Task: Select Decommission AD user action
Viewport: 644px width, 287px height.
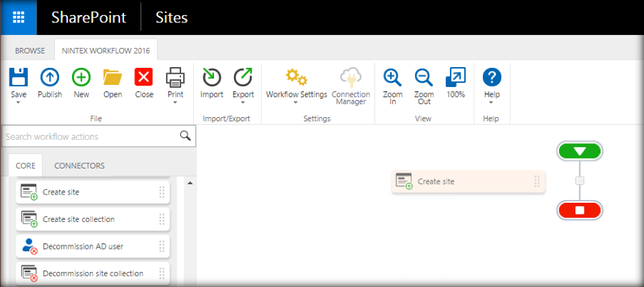Action: pos(83,246)
